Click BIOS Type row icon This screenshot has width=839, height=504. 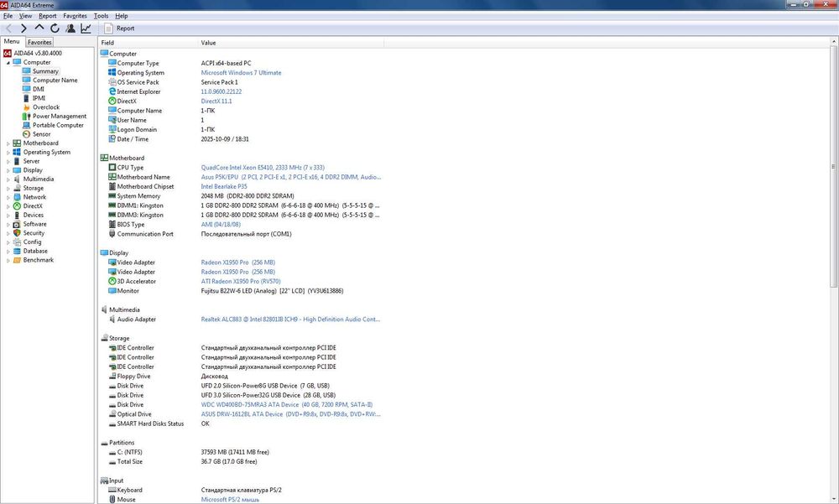[112, 224]
